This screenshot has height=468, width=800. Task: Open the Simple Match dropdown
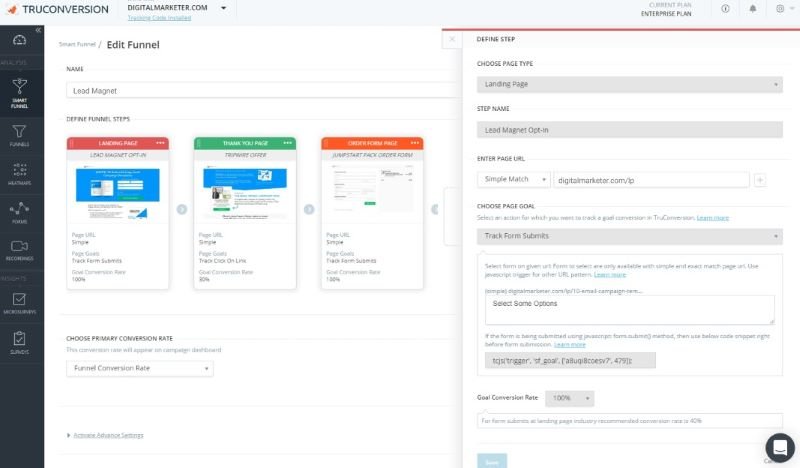click(x=514, y=180)
